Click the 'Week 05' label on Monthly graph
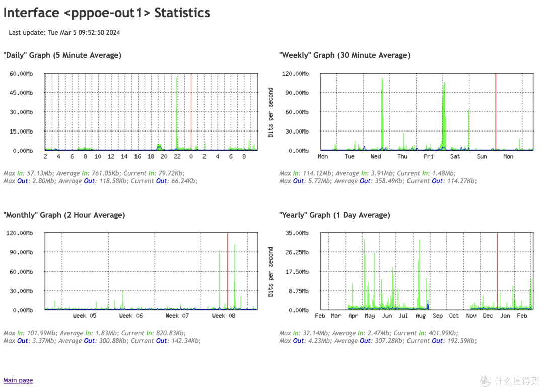 click(x=85, y=316)
